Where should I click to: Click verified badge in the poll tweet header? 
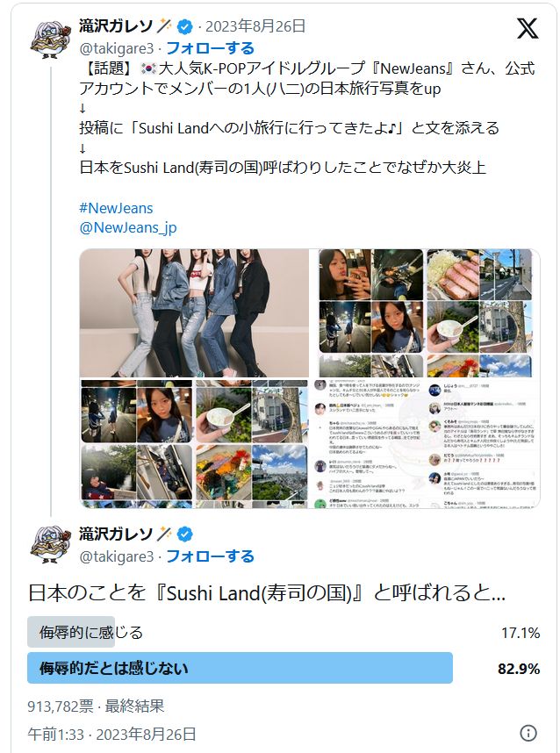click(185, 534)
